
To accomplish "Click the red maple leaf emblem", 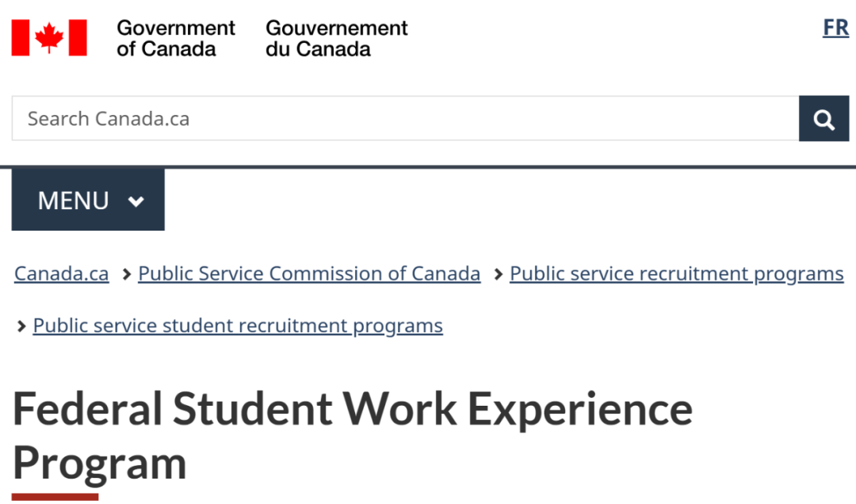I will (x=49, y=37).
